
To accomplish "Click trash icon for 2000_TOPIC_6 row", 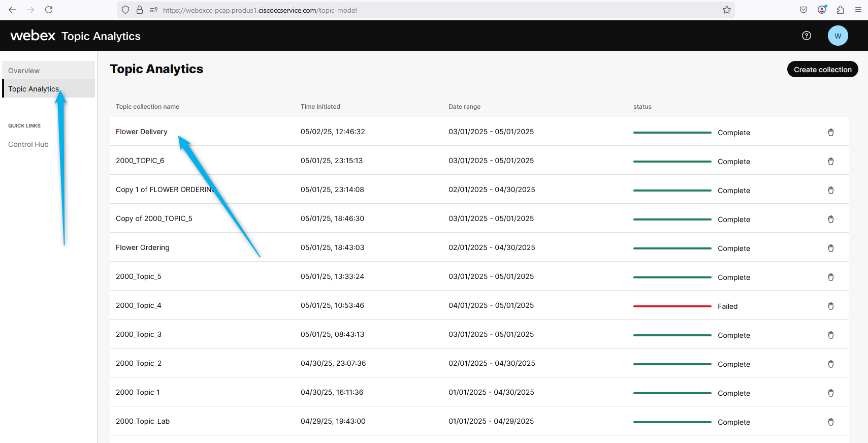I will click(830, 161).
